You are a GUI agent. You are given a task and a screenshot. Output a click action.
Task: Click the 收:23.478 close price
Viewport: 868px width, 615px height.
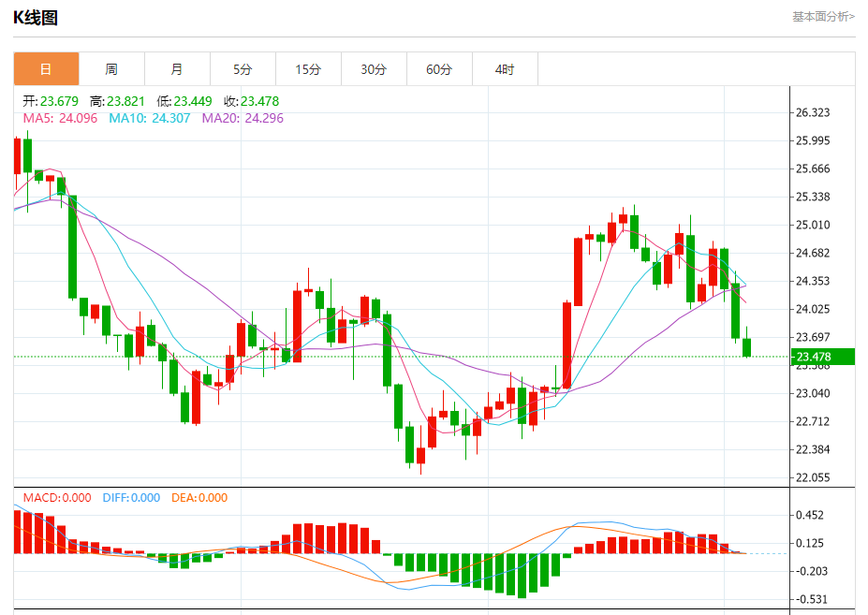(251, 101)
